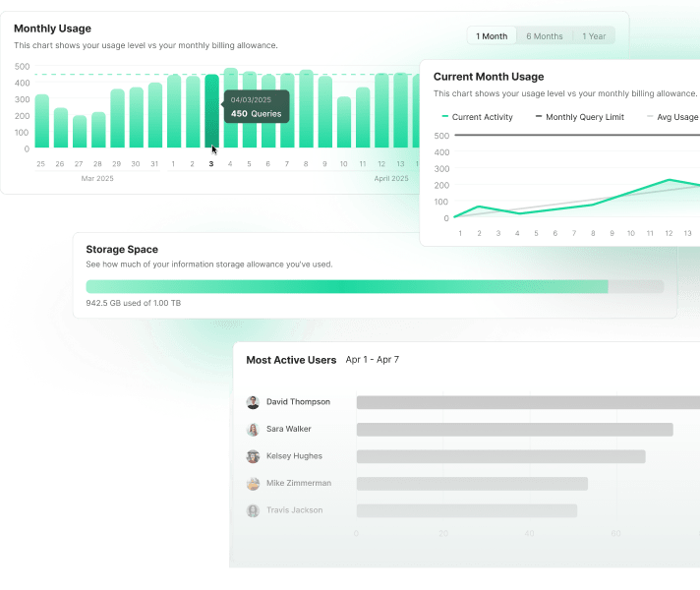Click the 450 Queries tooltip

point(257,107)
